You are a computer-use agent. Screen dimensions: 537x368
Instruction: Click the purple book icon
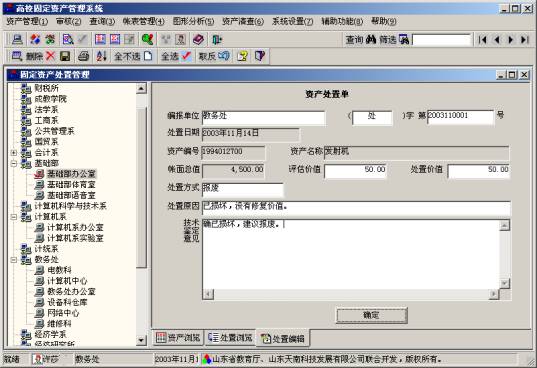pyautogui.click(x=198, y=40)
